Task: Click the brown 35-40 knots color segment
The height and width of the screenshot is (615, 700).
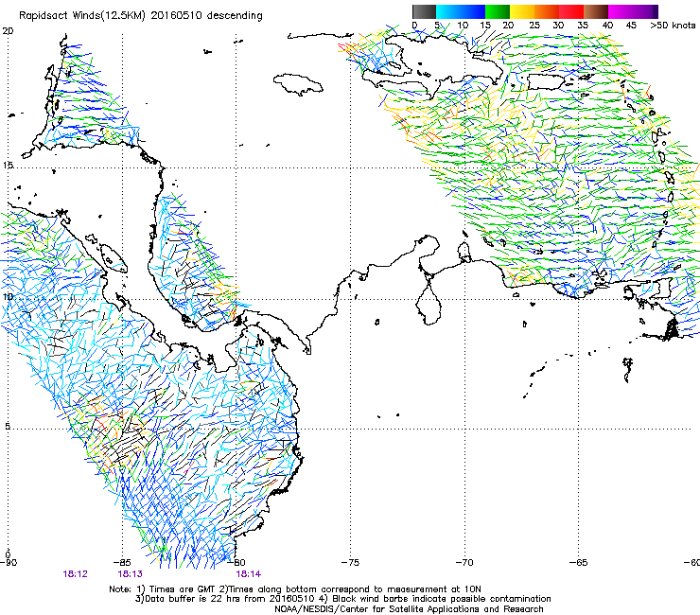Action: (596, 11)
